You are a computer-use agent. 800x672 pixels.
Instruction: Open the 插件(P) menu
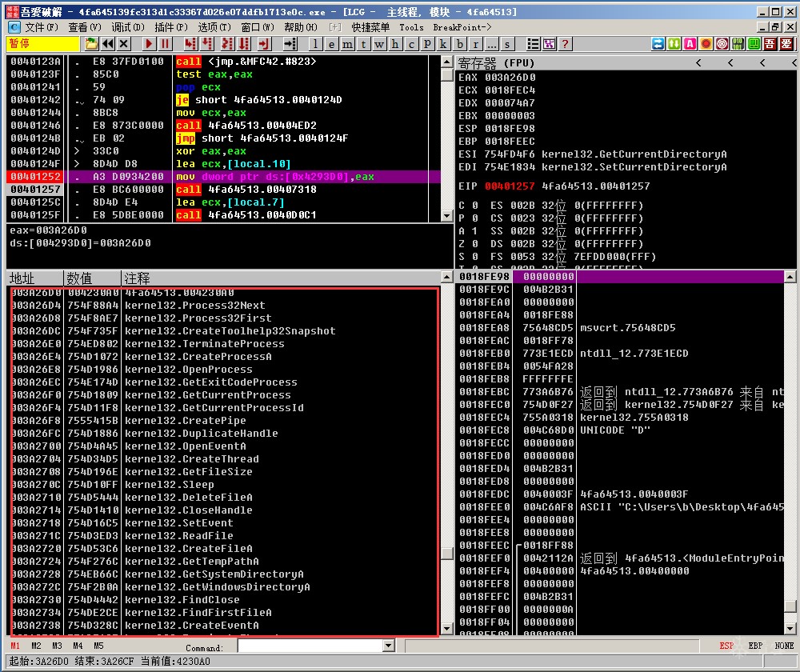(x=171, y=27)
